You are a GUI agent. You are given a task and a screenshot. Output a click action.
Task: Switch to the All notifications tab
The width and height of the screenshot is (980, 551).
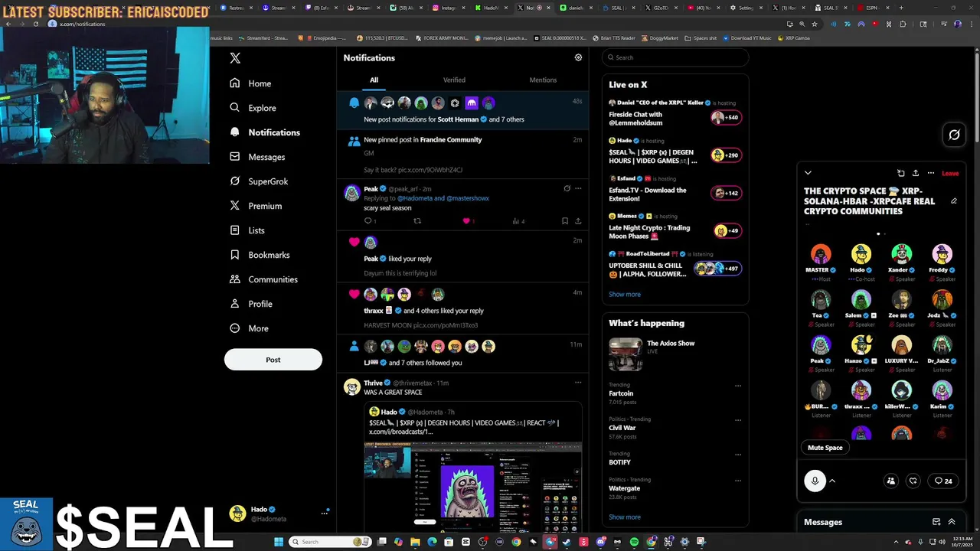[374, 80]
